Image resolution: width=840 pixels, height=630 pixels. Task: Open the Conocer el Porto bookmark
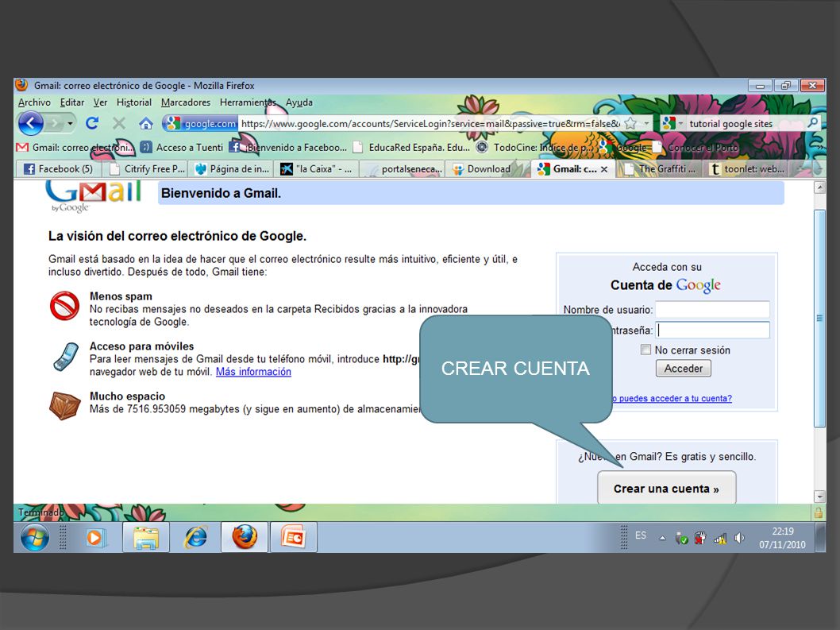point(696,147)
